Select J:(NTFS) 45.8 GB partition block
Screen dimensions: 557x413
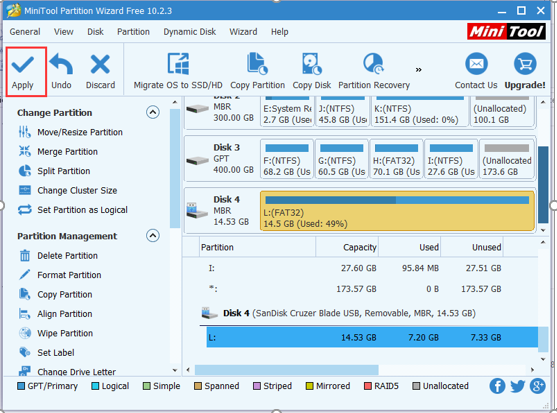(x=343, y=111)
